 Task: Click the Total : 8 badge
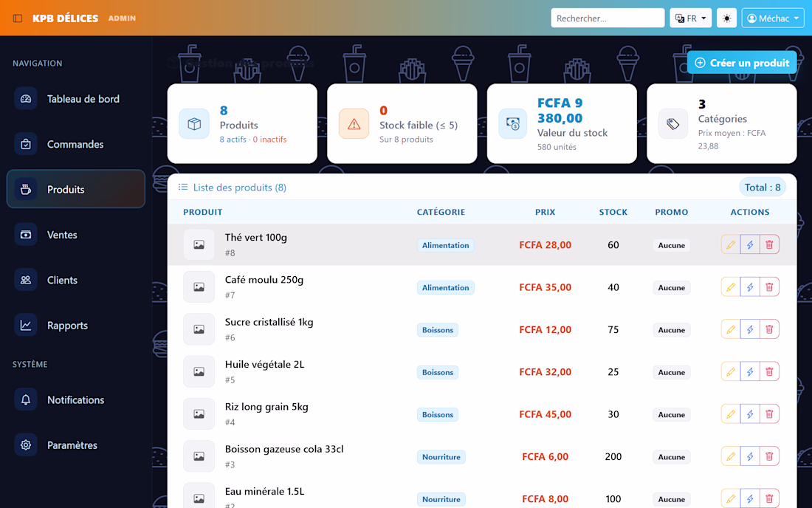click(763, 188)
